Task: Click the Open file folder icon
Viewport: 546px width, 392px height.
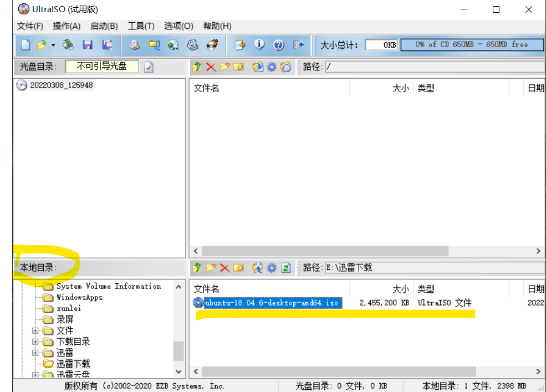Action: (42, 45)
